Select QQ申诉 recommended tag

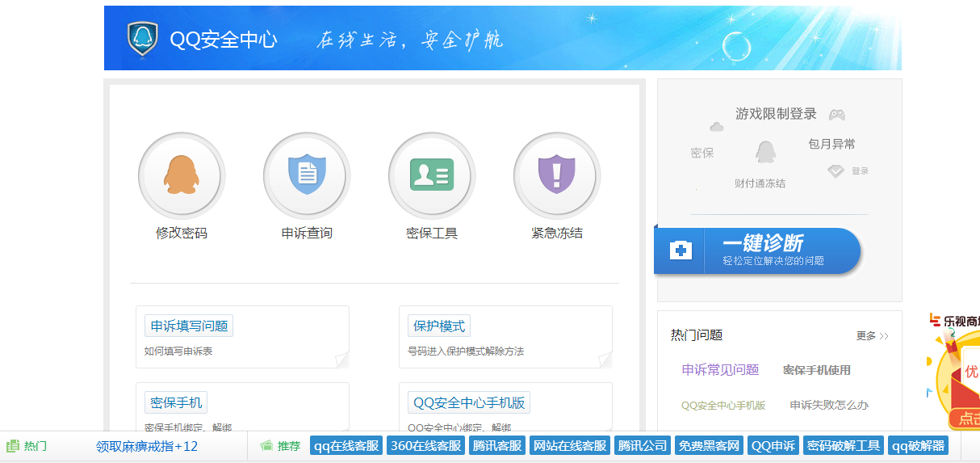click(773, 446)
